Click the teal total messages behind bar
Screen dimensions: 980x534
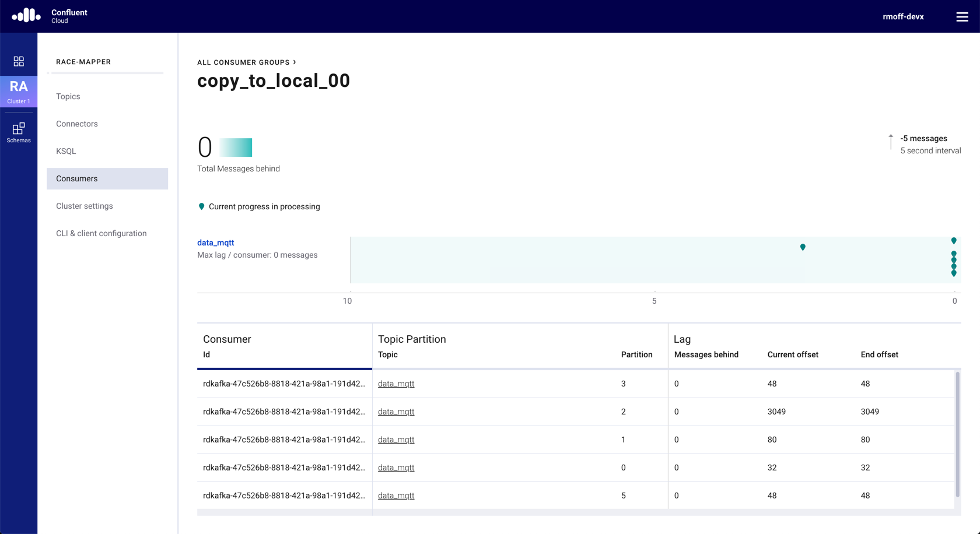click(x=236, y=147)
